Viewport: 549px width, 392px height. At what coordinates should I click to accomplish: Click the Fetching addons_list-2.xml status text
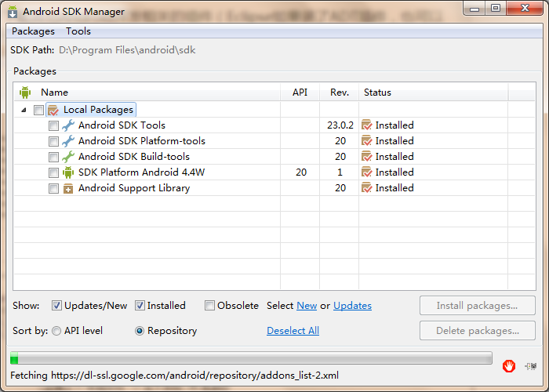pyautogui.click(x=174, y=376)
